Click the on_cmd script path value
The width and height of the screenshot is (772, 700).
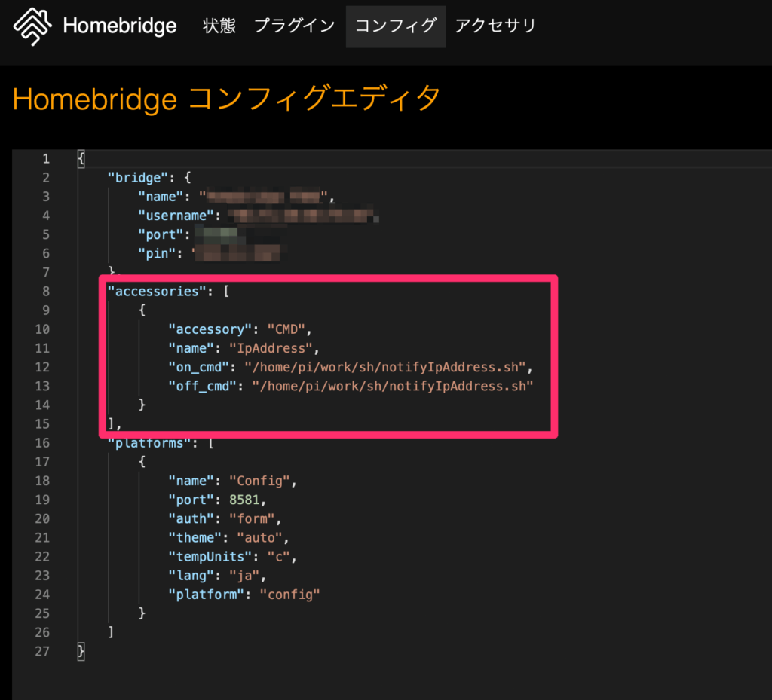tap(385, 367)
